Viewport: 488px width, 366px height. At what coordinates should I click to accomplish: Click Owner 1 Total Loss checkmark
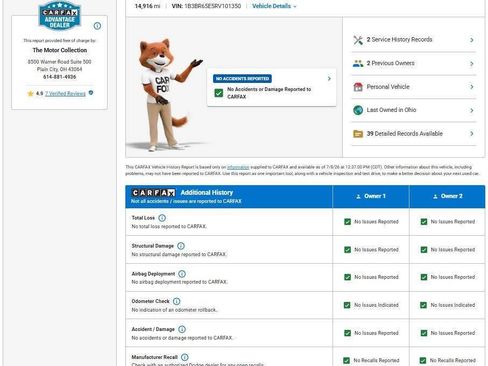pyautogui.click(x=347, y=222)
